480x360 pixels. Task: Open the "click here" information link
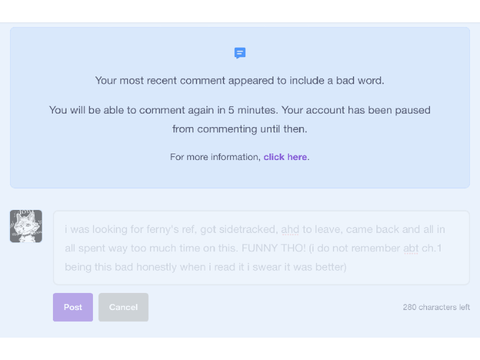point(285,157)
